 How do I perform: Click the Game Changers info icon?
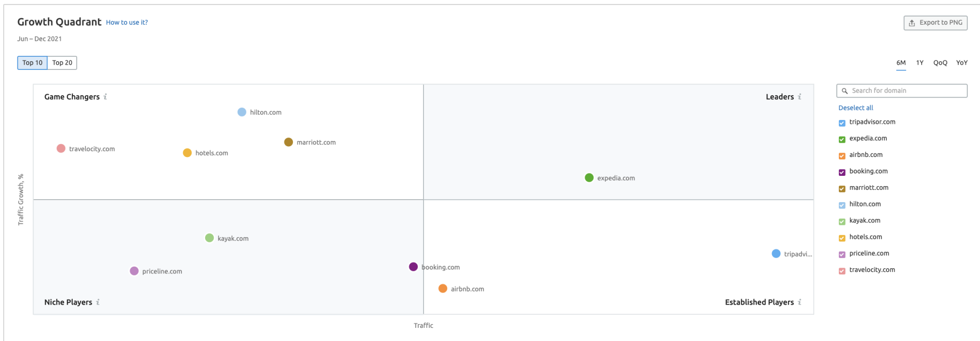pyautogui.click(x=105, y=97)
